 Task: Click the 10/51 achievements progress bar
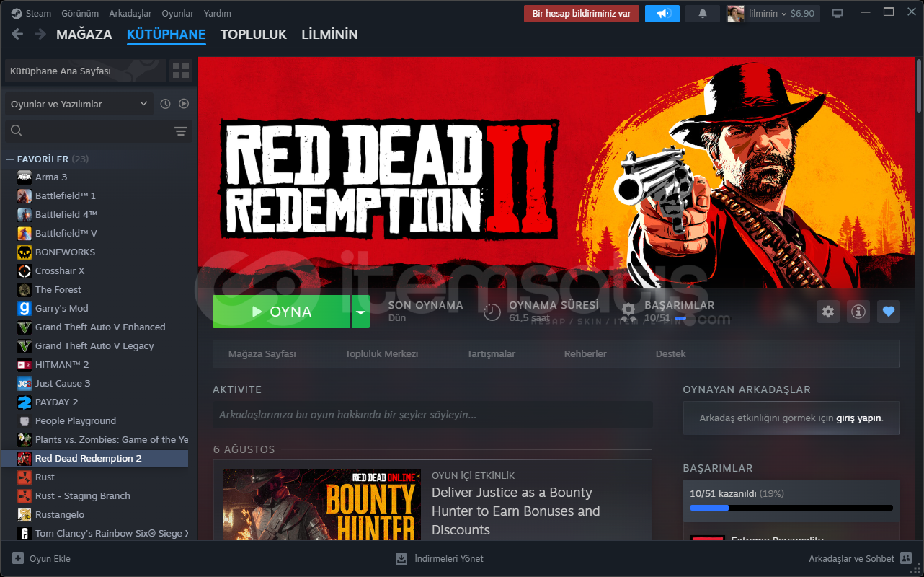click(x=791, y=508)
